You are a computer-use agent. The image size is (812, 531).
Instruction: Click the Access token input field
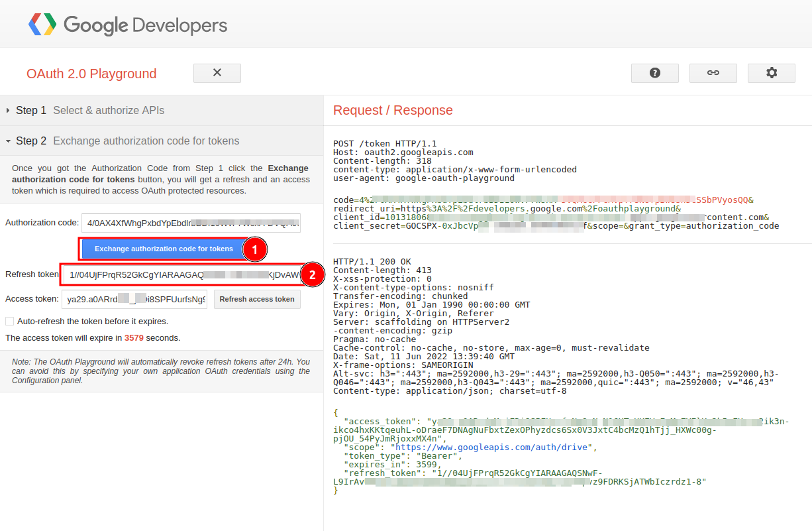(x=134, y=299)
